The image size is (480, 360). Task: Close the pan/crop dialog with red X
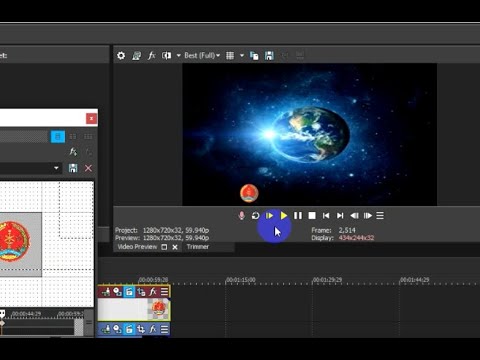click(91, 119)
